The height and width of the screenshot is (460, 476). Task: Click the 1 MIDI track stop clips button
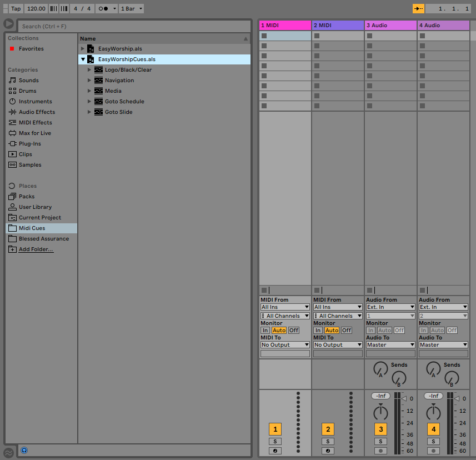[x=264, y=290]
